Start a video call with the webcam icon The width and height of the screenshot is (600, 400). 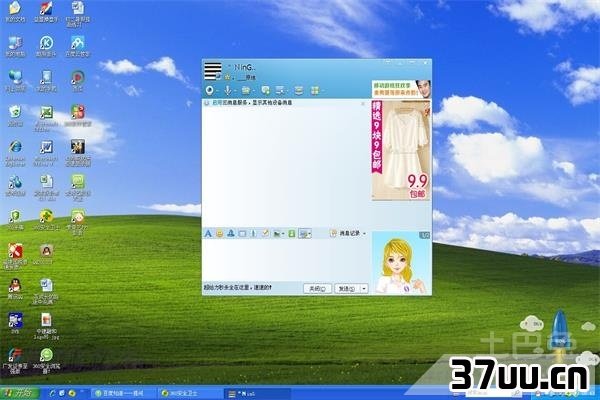pos(209,90)
